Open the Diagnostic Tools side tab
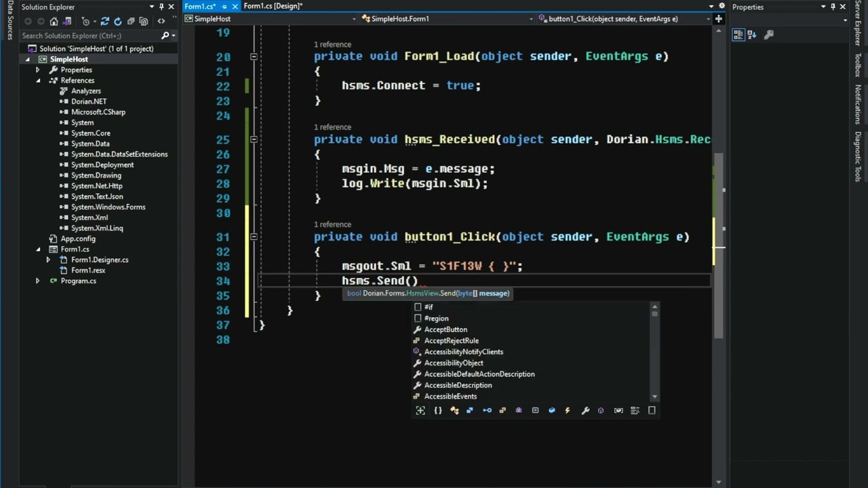Viewport: 868px width, 488px height. point(857,157)
